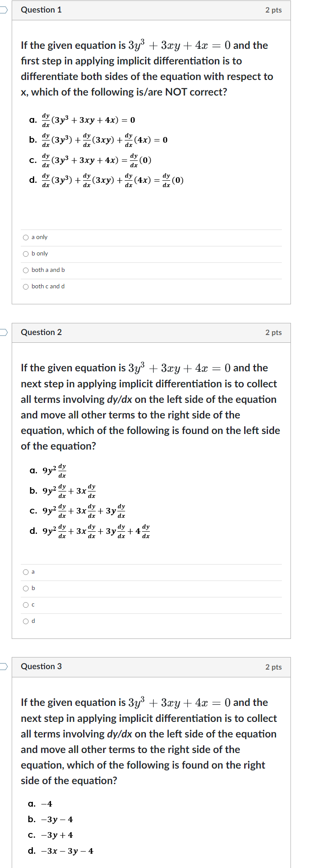Click the "2 pts" label on Question 2
The height and width of the screenshot is (868, 313).
(273, 332)
